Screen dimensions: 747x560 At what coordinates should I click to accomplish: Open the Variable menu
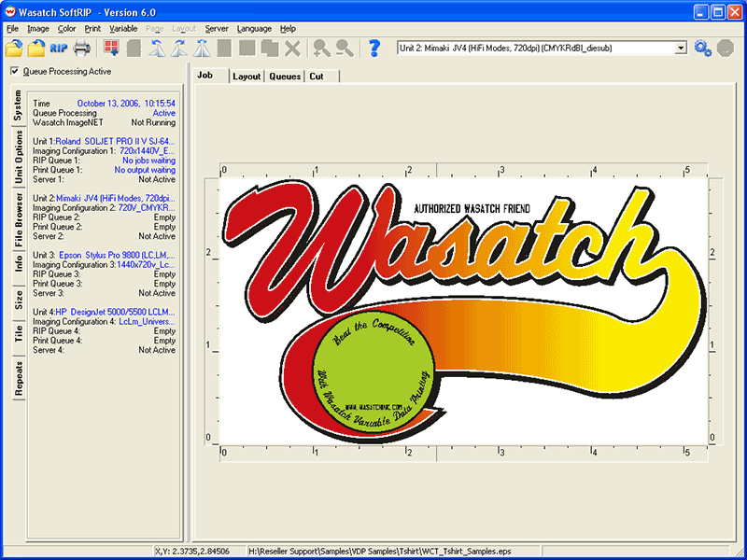pyautogui.click(x=123, y=29)
